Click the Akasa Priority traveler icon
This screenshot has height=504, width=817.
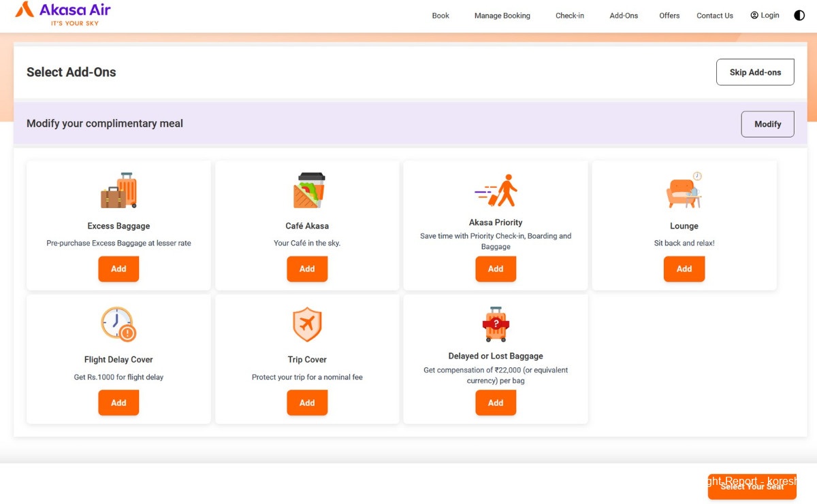coord(496,190)
